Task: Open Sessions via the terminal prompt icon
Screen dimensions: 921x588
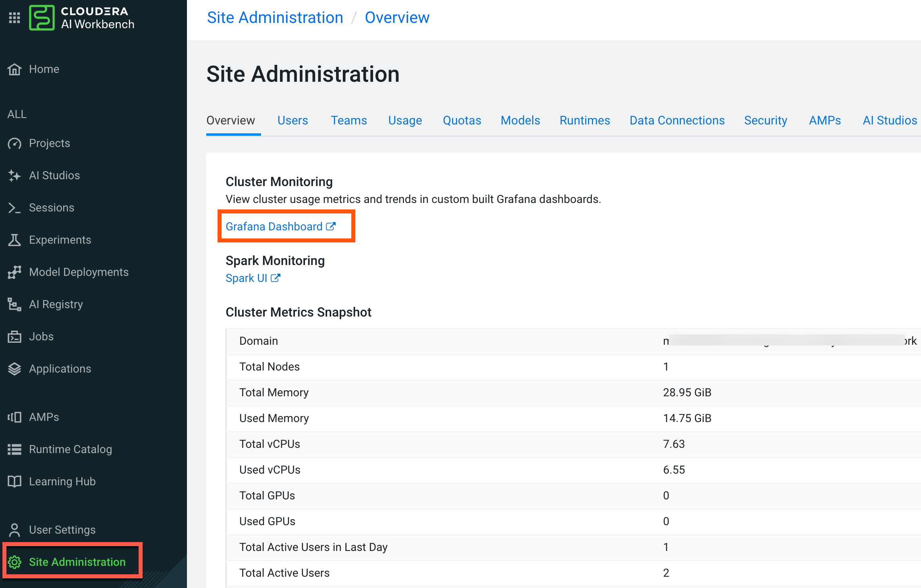Action: click(15, 208)
